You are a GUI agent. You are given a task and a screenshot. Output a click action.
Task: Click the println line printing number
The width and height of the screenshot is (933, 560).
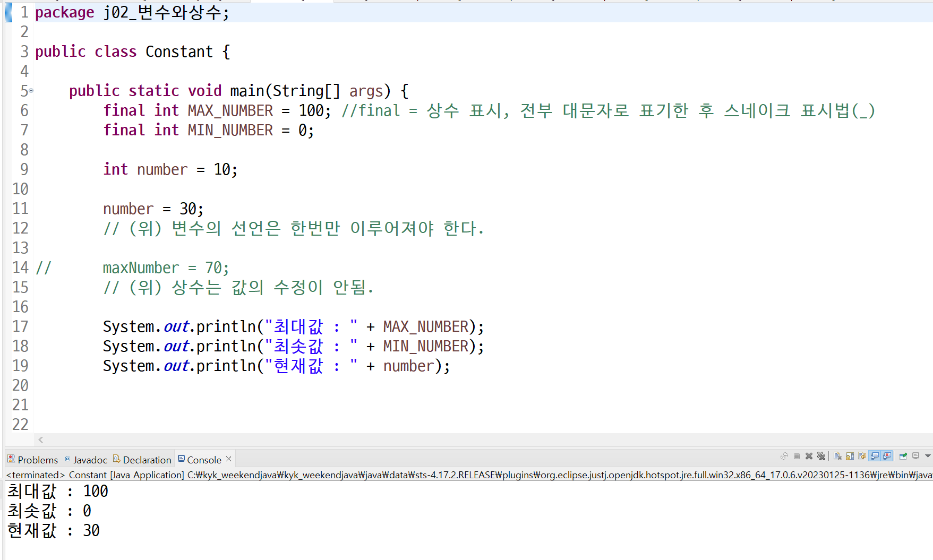tap(276, 366)
